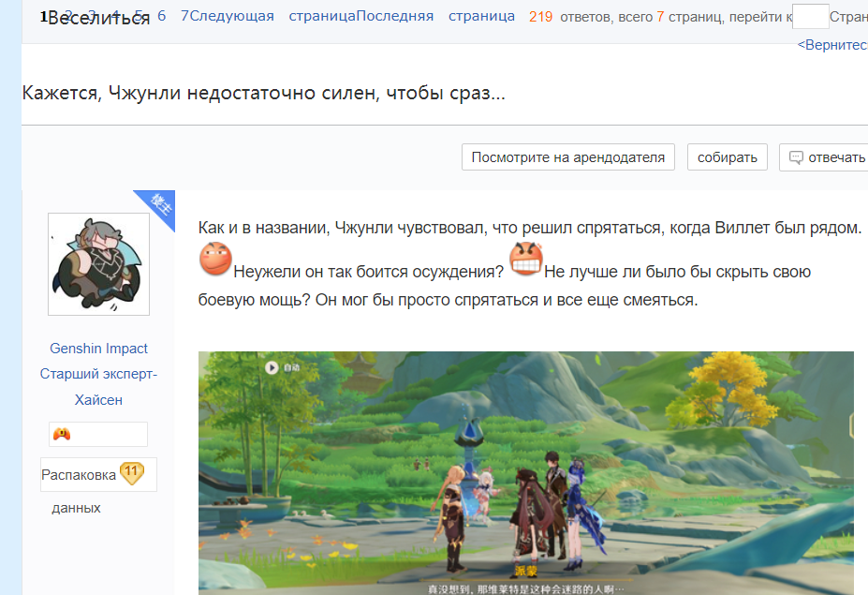This screenshot has height=595, width=868.
Task: Open the Genshin game screenshot image
Action: 526,473
